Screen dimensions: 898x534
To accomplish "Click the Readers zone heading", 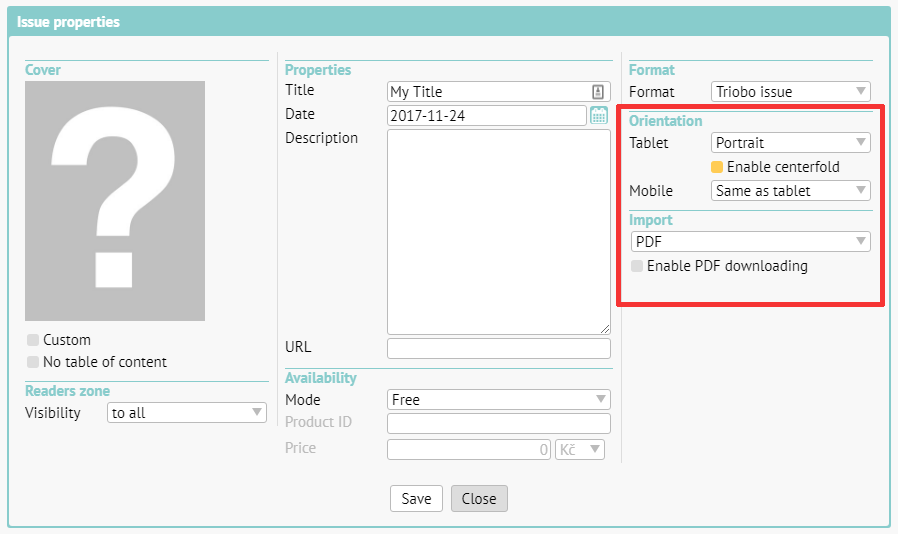I will coord(68,391).
